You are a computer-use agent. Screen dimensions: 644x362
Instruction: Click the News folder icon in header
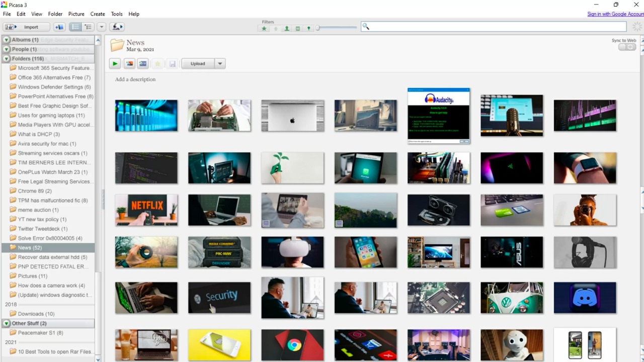[117, 45]
